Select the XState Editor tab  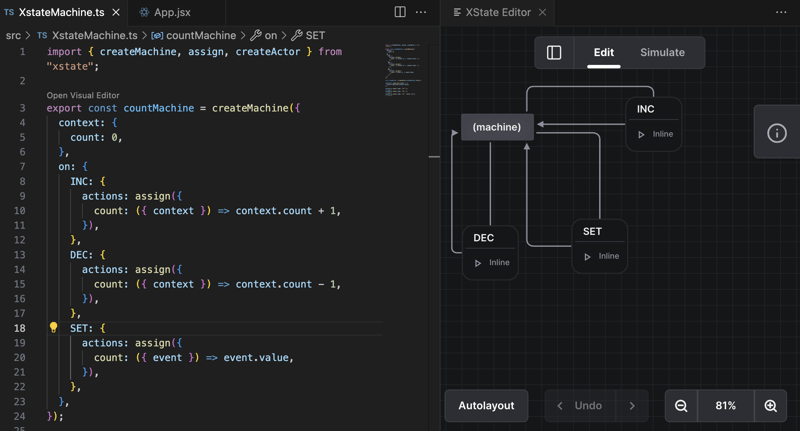point(497,12)
